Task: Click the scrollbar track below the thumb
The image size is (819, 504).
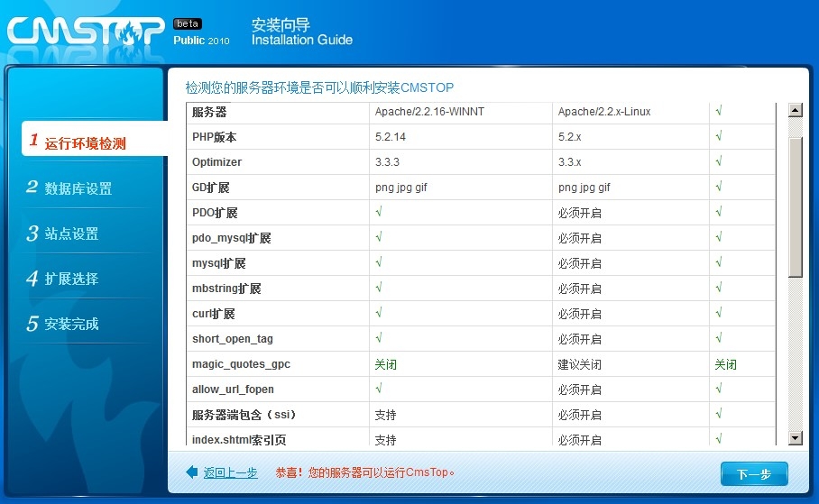Action: tap(795, 354)
